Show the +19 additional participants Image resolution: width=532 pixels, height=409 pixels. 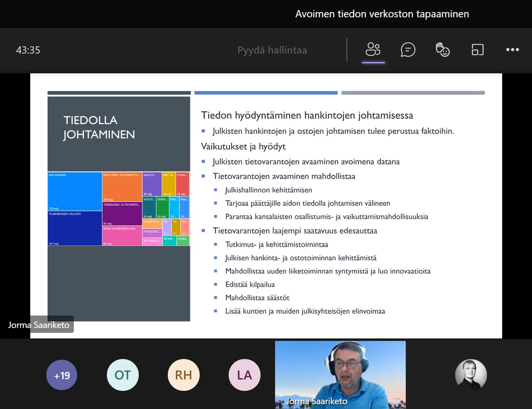pyautogui.click(x=62, y=375)
